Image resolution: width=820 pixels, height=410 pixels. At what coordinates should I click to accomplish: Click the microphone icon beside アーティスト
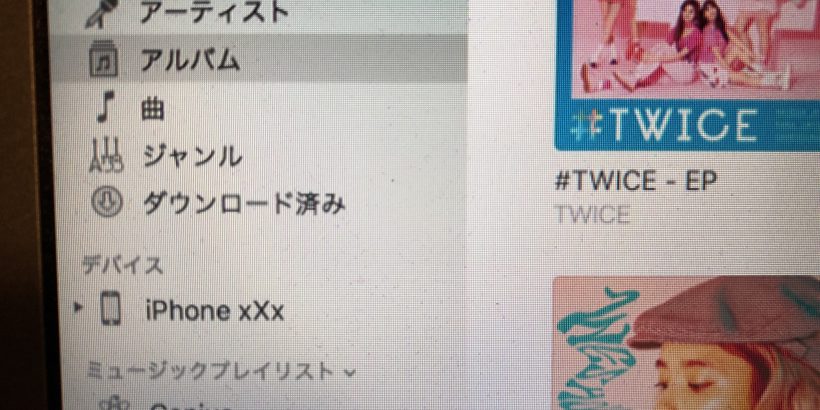(x=100, y=13)
